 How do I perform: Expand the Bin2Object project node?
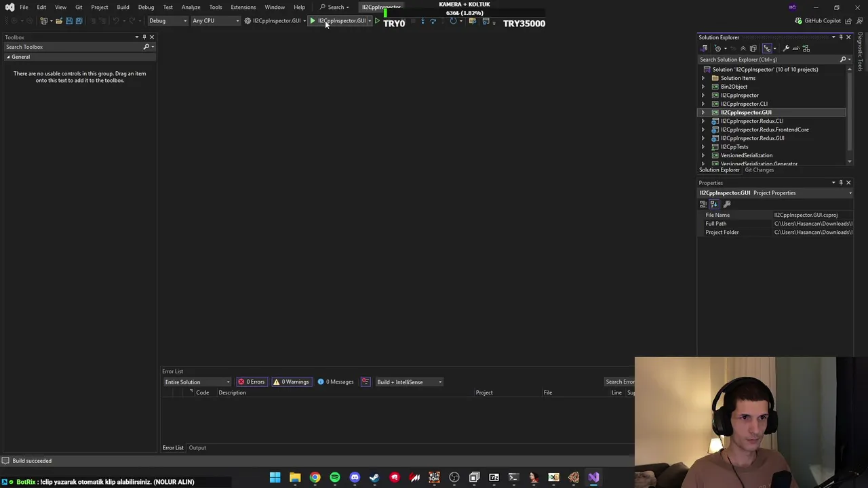coord(703,87)
